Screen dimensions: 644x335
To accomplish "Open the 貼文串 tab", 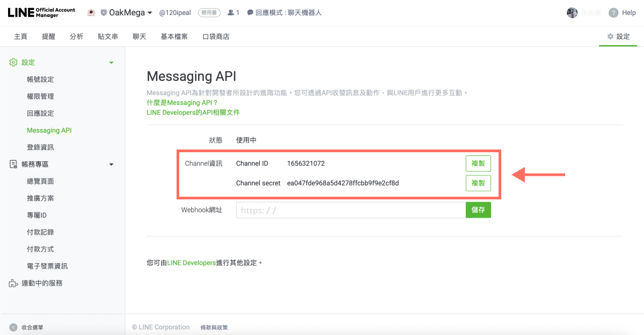I will 108,36.
